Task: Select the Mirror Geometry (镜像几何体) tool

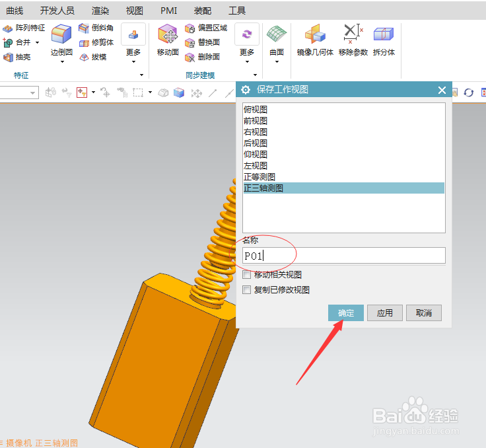Action: point(315,40)
